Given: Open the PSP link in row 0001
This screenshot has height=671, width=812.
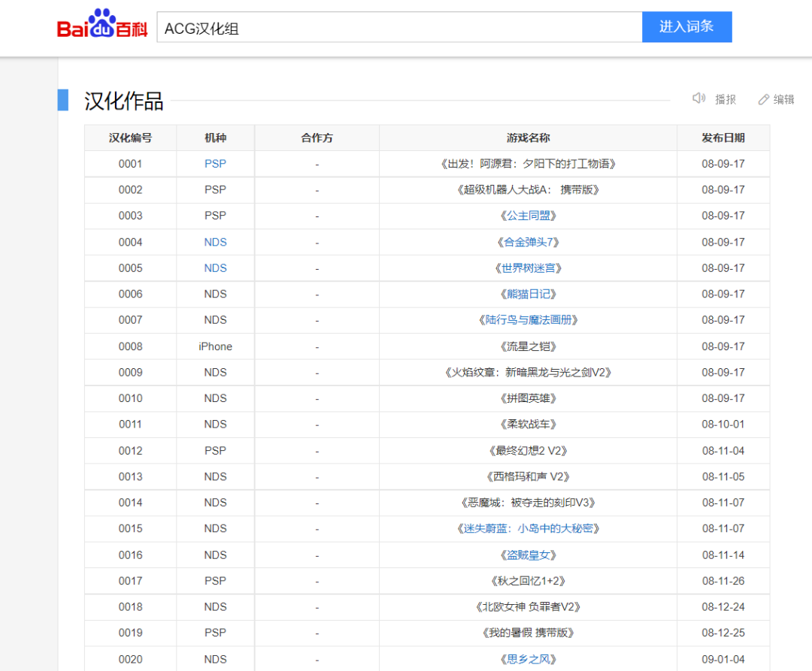Looking at the screenshot, I should click(215, 164).
